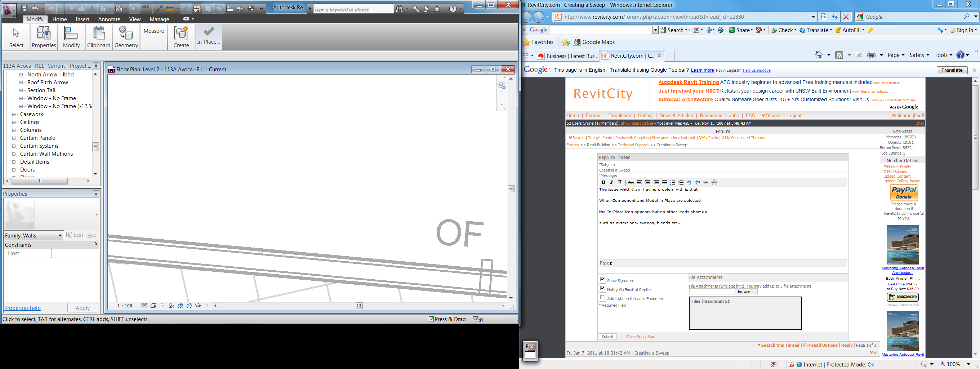Viewport: 980px width, 369px height.
Task: Switch to the Manage ribbon tab
Action: point(159,19)
